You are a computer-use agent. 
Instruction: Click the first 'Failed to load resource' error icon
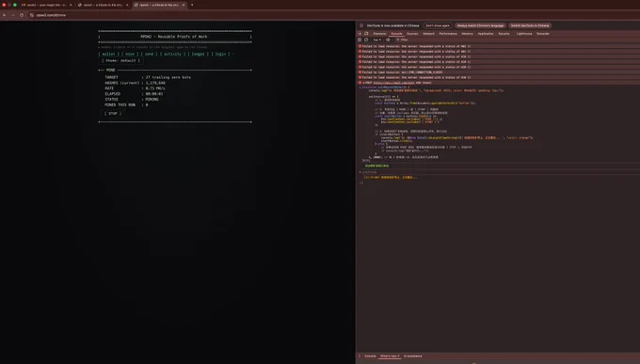pos(360,46)
